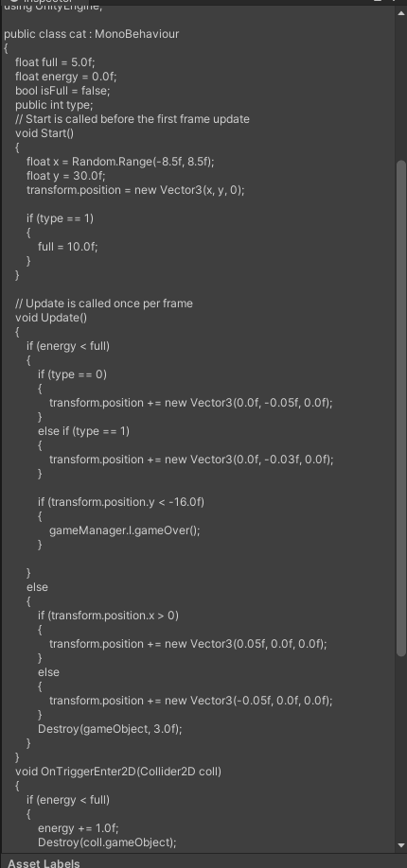407x868 pixels.
Task: Click the vertical scrollbar thumb
Action: coord(401,408)
